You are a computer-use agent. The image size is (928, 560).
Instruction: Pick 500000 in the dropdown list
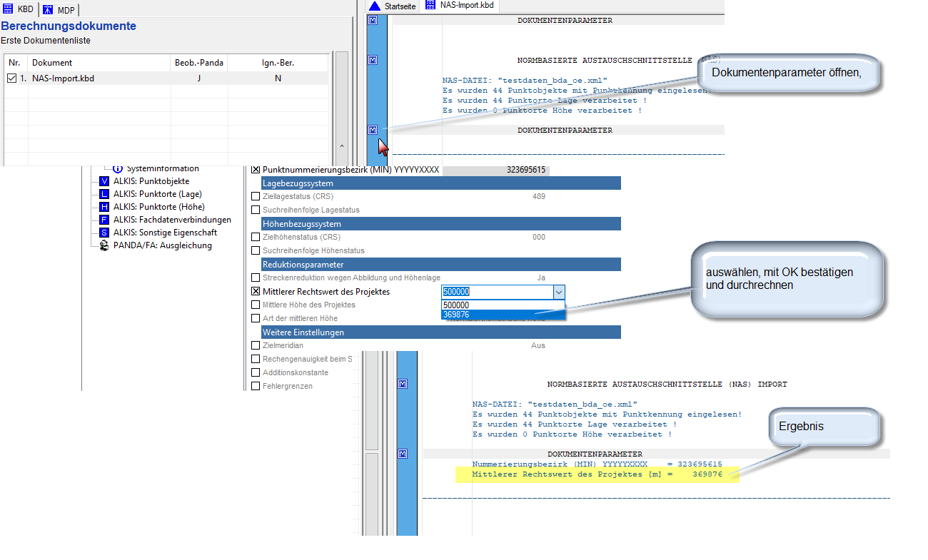pyautogui.click(x=503, y=305)
